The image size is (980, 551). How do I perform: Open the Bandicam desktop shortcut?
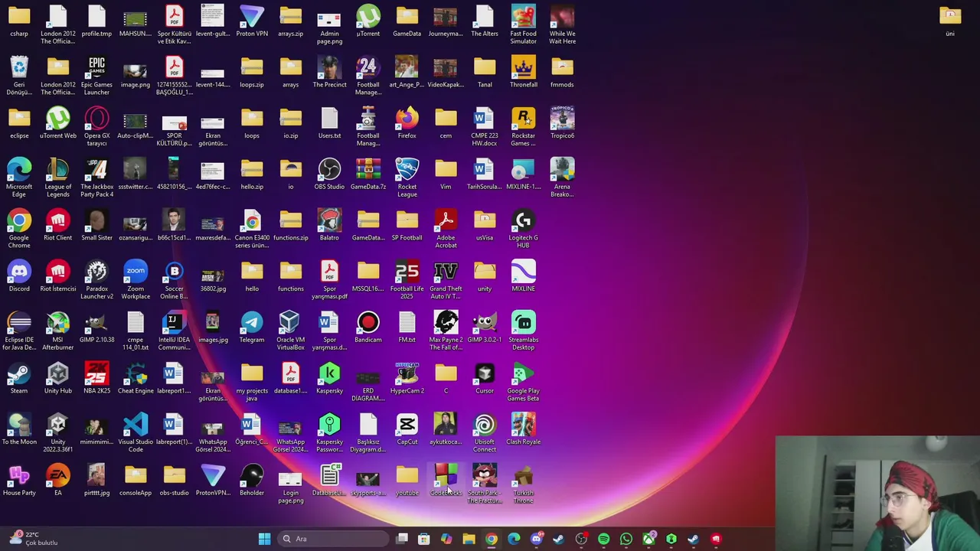click(368, 327)
